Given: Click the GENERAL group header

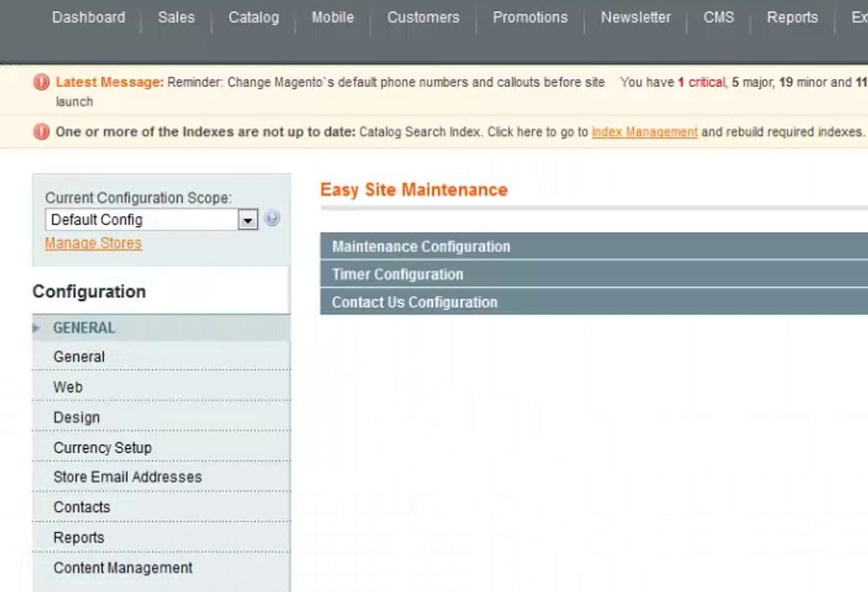Looking at the screenshot, I should (x=161, y=328).
